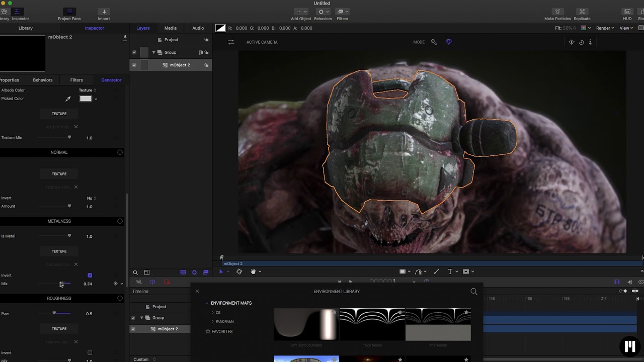Click the Normal TEXTURE button

59,174
